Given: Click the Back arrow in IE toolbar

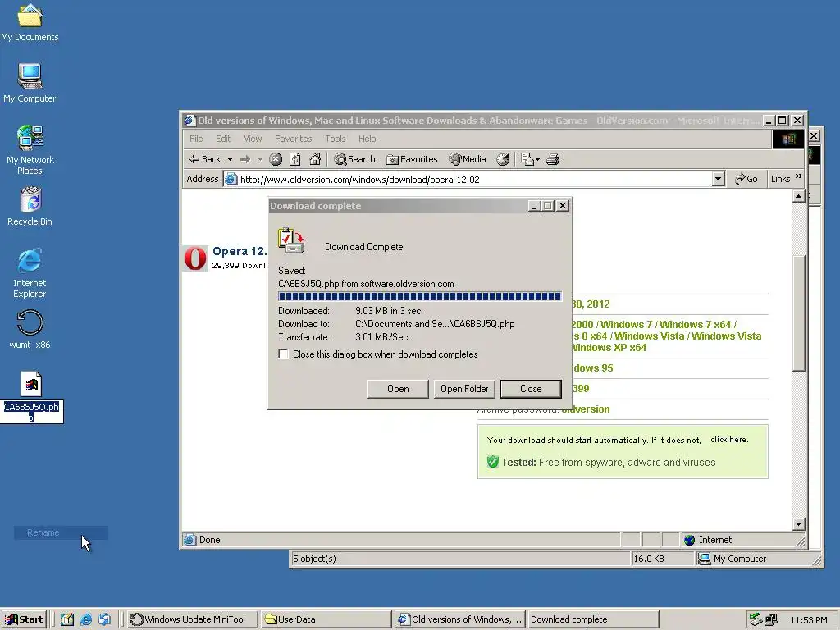Looking at the screenshot, I should [x=204, y=159].
